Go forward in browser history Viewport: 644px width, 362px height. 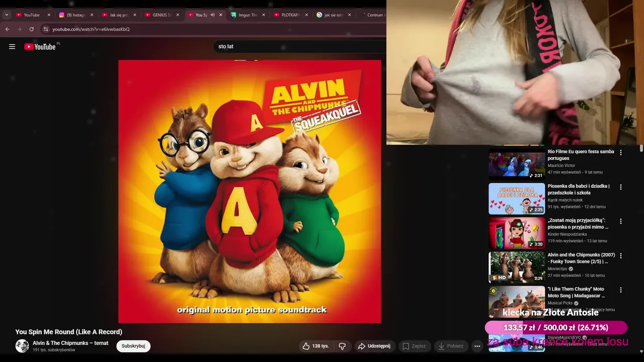tap(19, 29)
